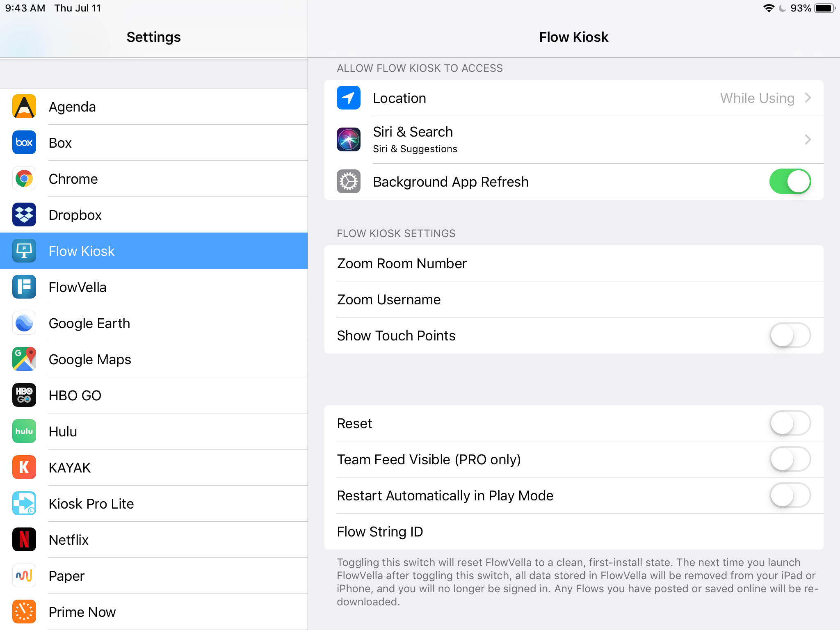Toggle Restart Automatically in Play Mode
Image resolution: width=840 pixels, height=630 pixels.
click(790, 495)
